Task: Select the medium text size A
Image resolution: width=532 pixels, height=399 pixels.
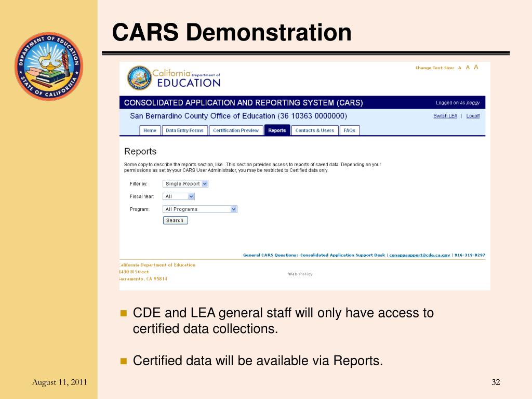Action: (x=468, y=68)
